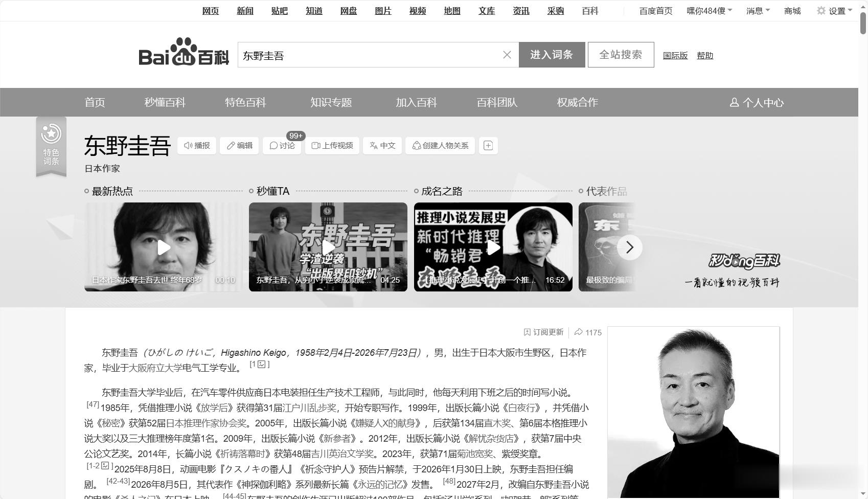This screenshot has height=499, width=868.
Task: Click the 编辑 pencil button
Action: click(x=239, y=146)
